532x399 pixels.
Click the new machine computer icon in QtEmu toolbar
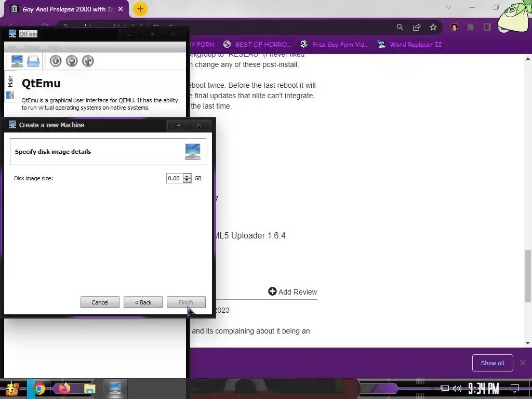17,61
